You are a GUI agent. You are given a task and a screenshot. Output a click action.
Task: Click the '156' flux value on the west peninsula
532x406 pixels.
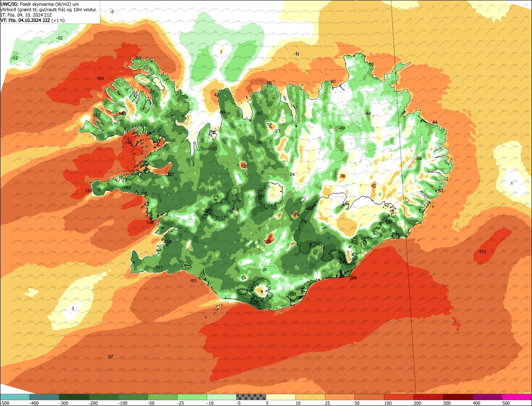[89, 191]
